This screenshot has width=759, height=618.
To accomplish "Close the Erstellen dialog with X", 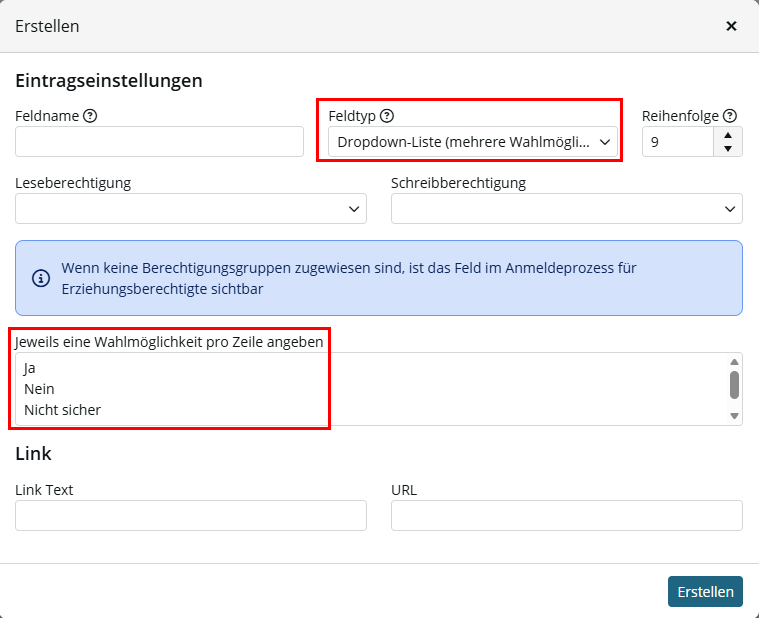I will (731, 26).
